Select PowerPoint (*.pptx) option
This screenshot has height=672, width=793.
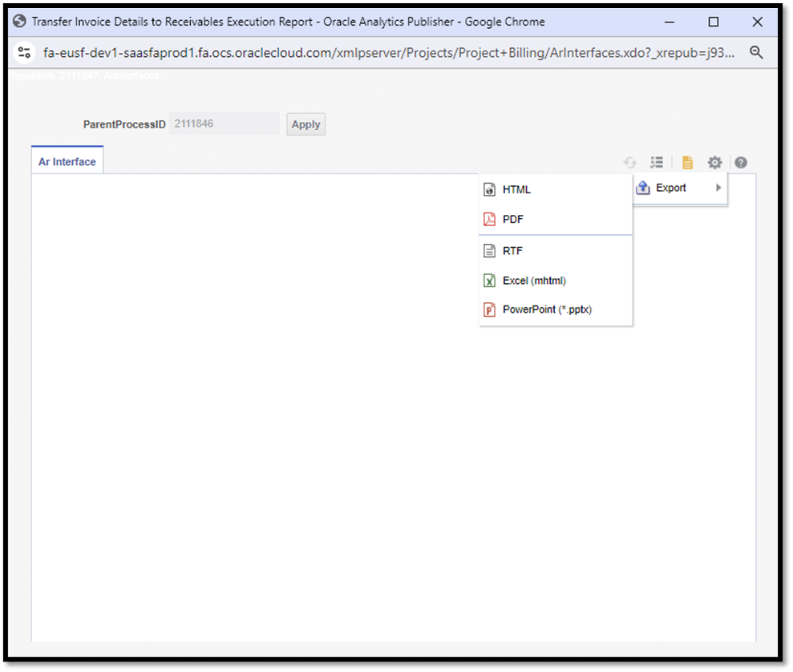click(556, 310)
